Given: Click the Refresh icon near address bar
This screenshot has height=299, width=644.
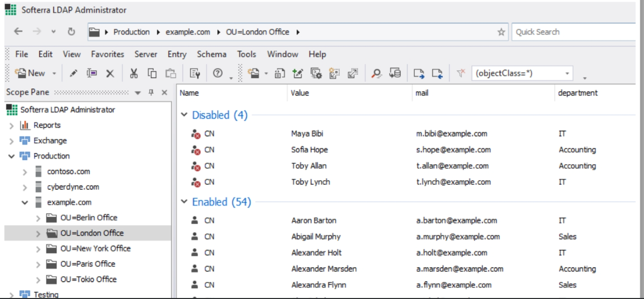Looking at the screenshot, I should [x=71, y=32].
